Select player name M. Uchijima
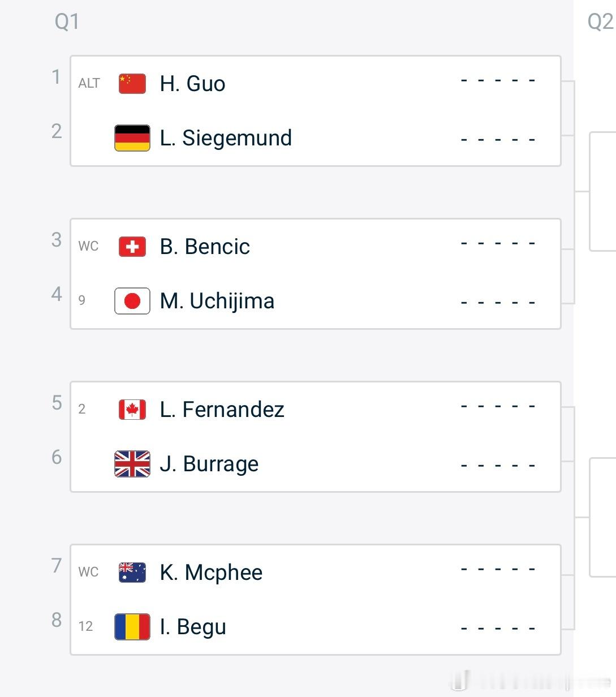The height and width of the screenshot is (697, 616). 217,301
